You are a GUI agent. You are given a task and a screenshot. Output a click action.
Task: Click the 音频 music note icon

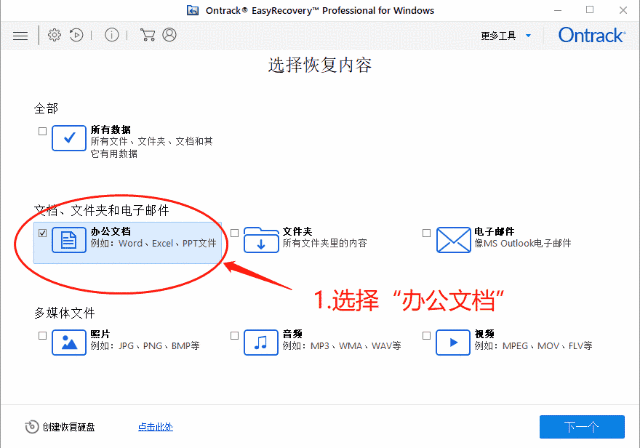(261, 342)
